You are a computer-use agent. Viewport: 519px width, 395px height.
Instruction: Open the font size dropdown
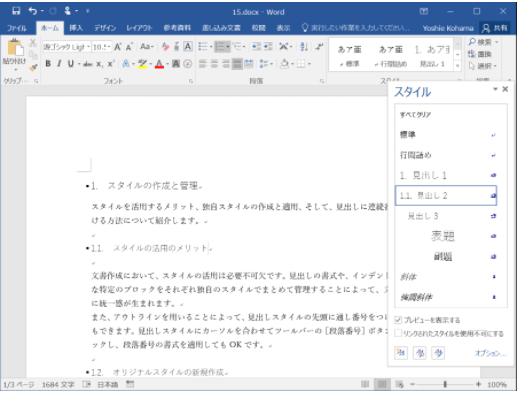109,47
